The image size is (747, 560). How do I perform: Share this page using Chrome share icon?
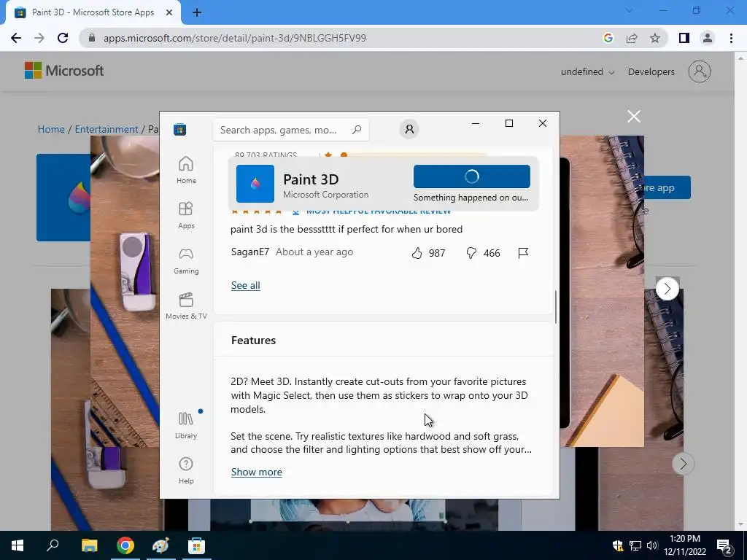point(632,38)
